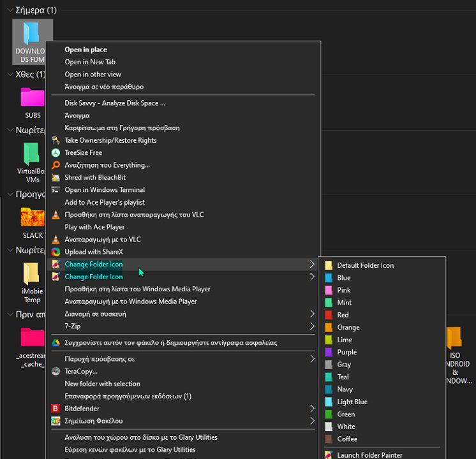Pick the Purple folder color
The image size is (476, 459).
click(382, 352)
